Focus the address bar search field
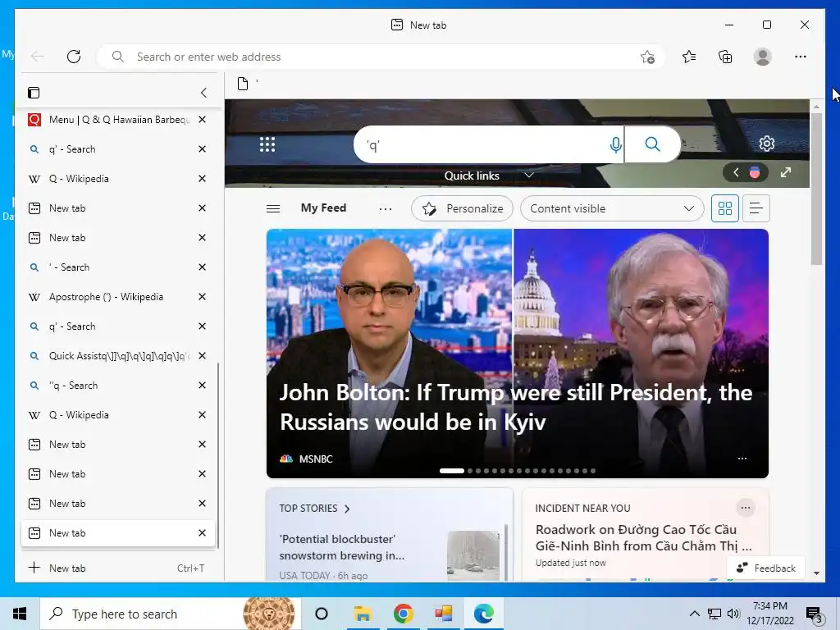The height and width of the screenshot is (630, 840). click(381, 57)
